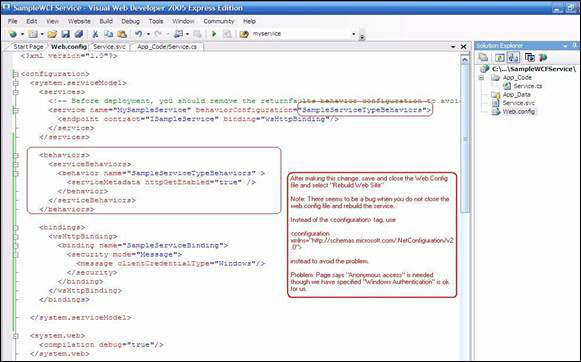Screen dimensions: 581x362
Task: Click Nest Related Files in Solution Explorer
Action: coord(514,57)
